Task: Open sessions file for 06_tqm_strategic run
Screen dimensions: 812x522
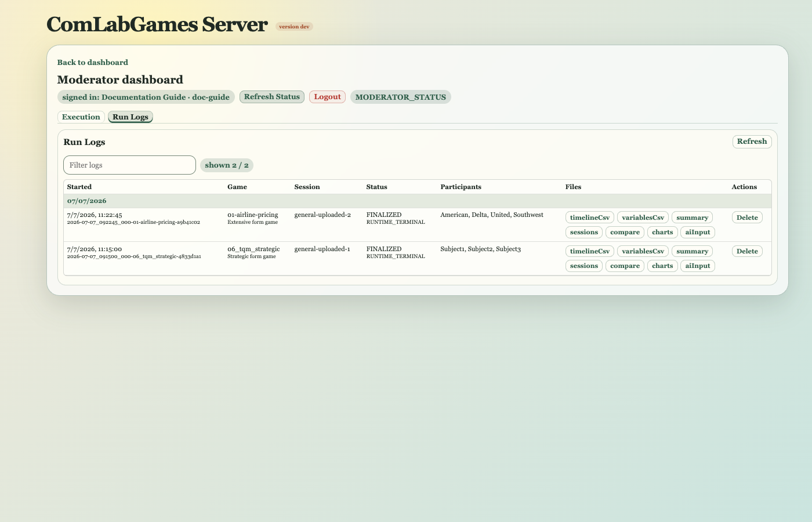Action: [x=584, y=266]
